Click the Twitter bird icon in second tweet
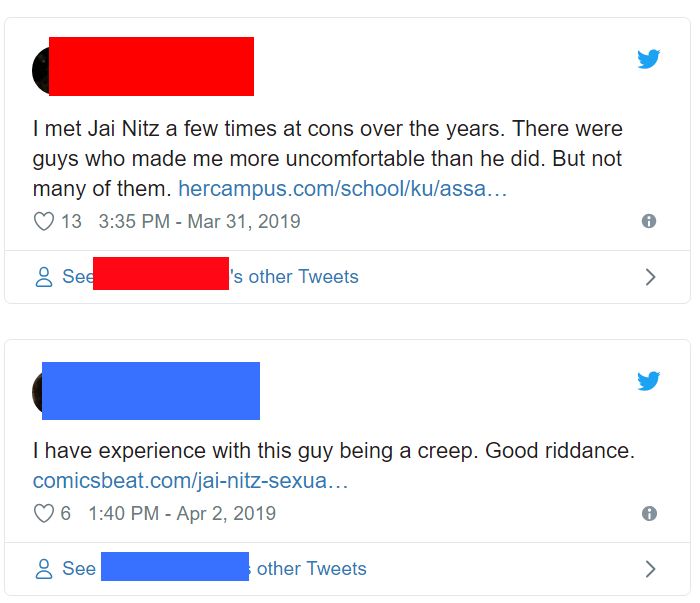Screen dimensions: 700x603 649,381
